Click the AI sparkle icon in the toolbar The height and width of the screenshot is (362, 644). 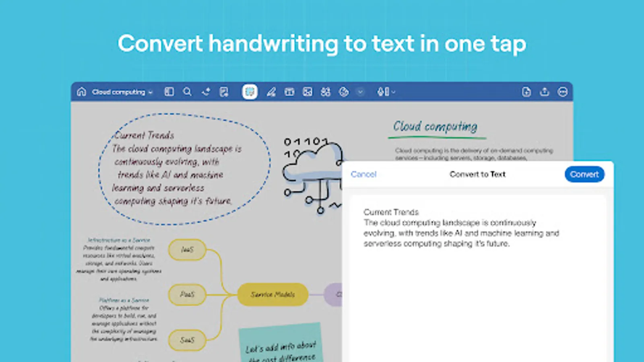pyautogui.click(x=206, y=92)
